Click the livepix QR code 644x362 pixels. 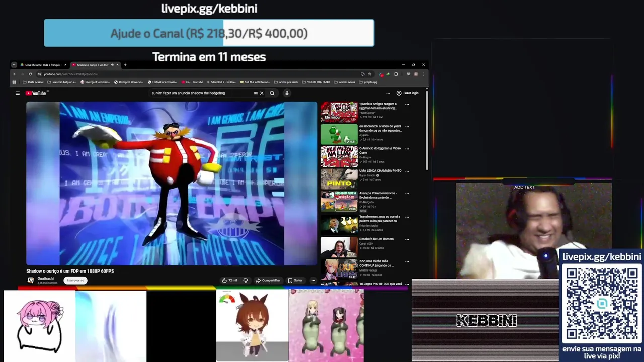pyautogui.click(x=602, y=304)
